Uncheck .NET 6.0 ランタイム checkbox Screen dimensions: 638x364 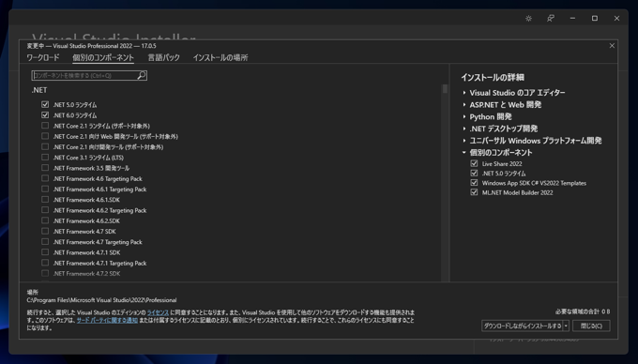(45, 115)
